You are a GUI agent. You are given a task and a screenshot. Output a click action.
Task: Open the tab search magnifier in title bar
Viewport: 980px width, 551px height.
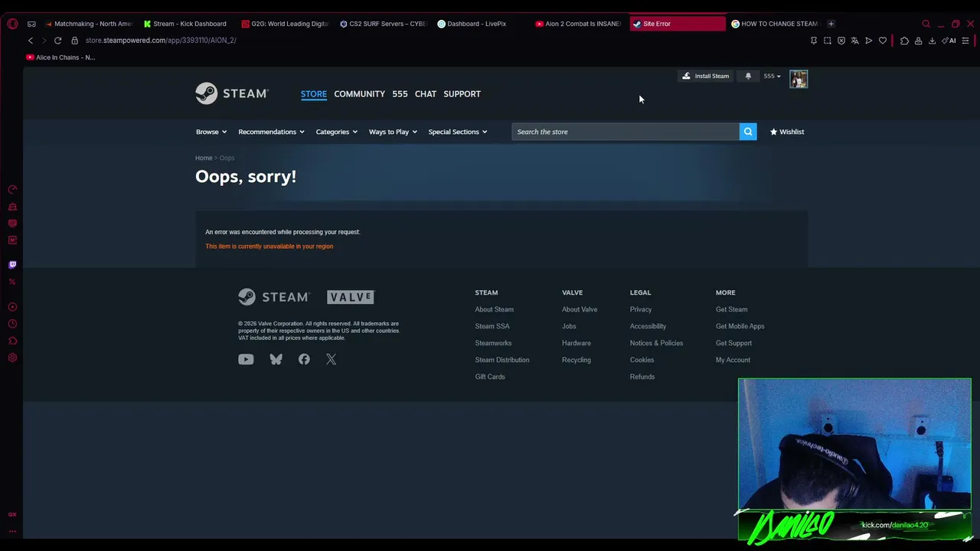pyautogui.click(x=926, y=24)
